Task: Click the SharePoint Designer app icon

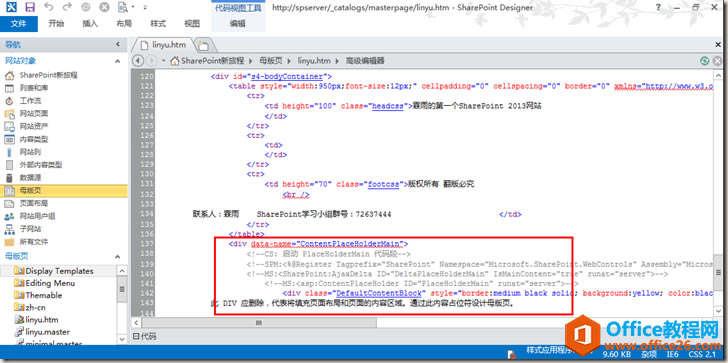Action: pyautogui.click(x=11, y=7)
